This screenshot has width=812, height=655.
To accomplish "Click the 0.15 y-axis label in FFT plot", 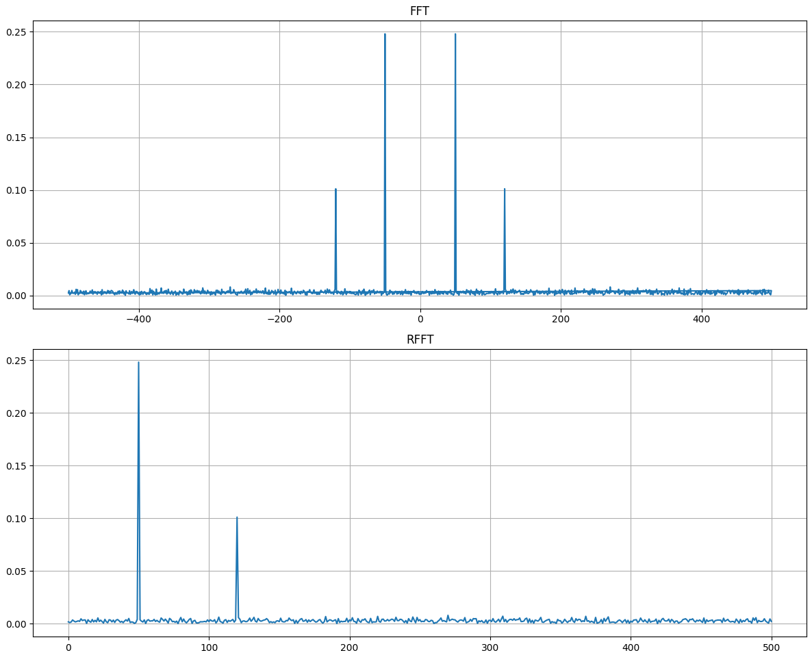I will [x=16, y=138].
